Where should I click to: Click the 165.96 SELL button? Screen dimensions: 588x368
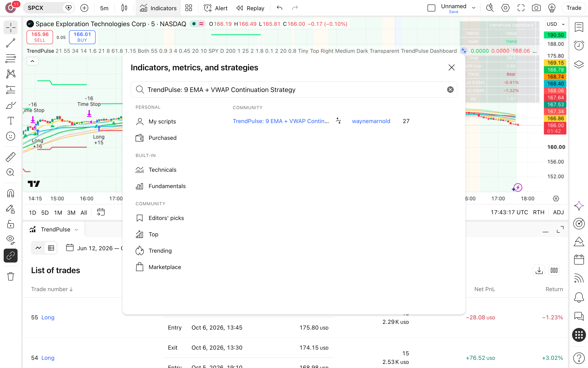pos(40,37)
